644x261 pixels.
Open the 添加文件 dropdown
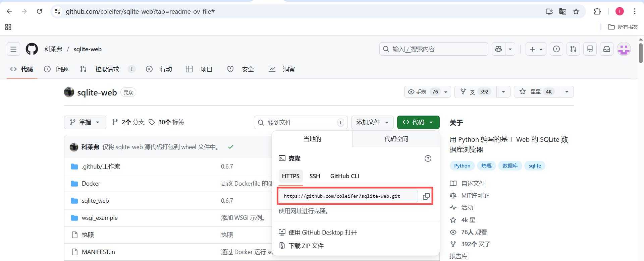point(372,122)
